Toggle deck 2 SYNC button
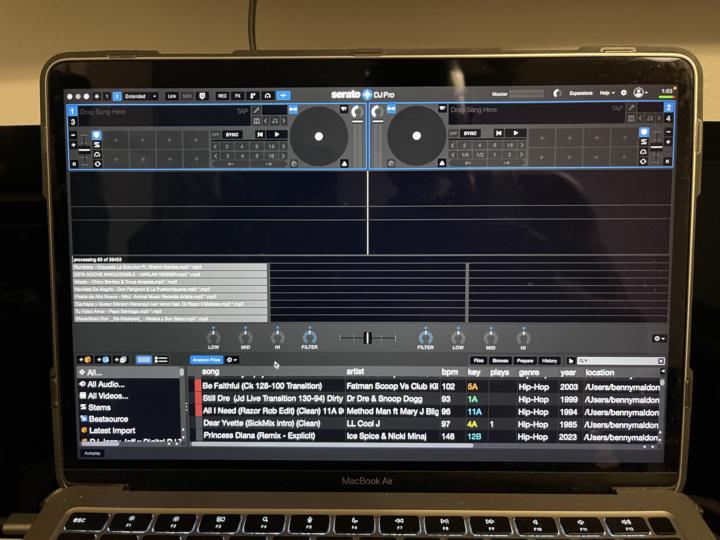The height and width of the screenshot is (540, 720). (x=470, y=133)
